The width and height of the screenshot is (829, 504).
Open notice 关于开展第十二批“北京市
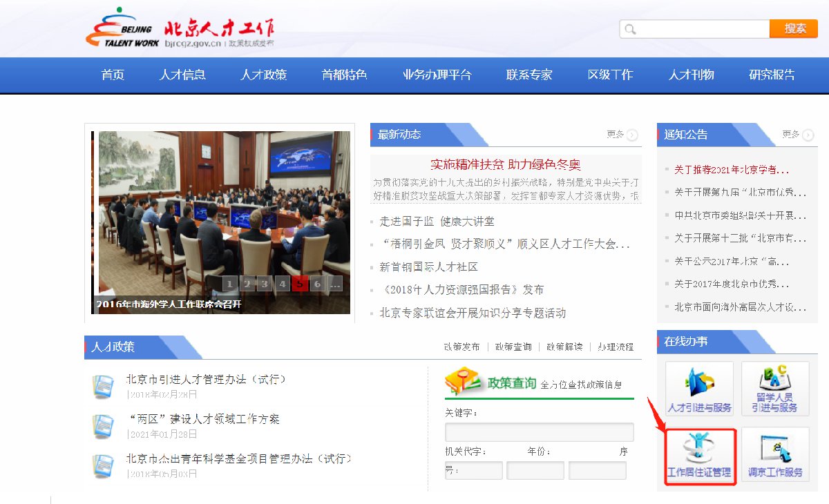[x=741, y=238]
